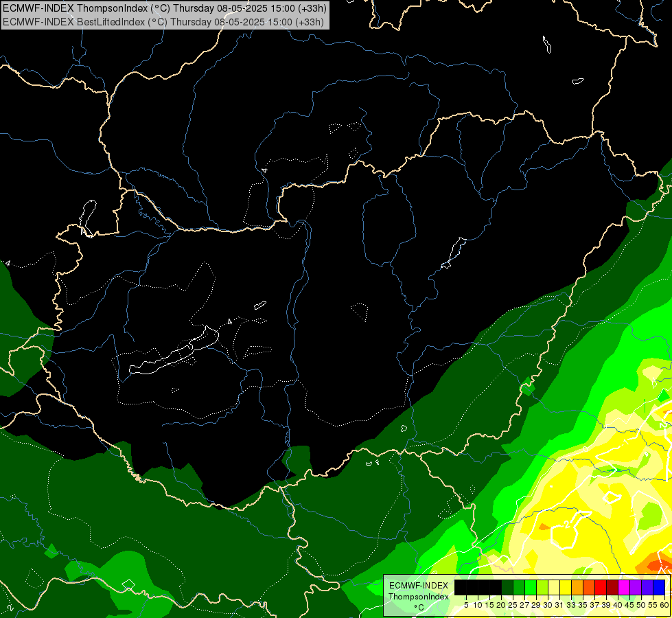This screenshot has height=618, width=672.
Task: Click the blue 55–60 legend swatch
Action: coord(659,587)
